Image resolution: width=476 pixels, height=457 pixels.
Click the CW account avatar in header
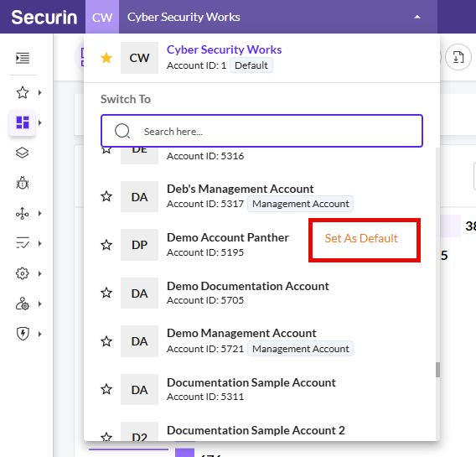pos(102,17)
